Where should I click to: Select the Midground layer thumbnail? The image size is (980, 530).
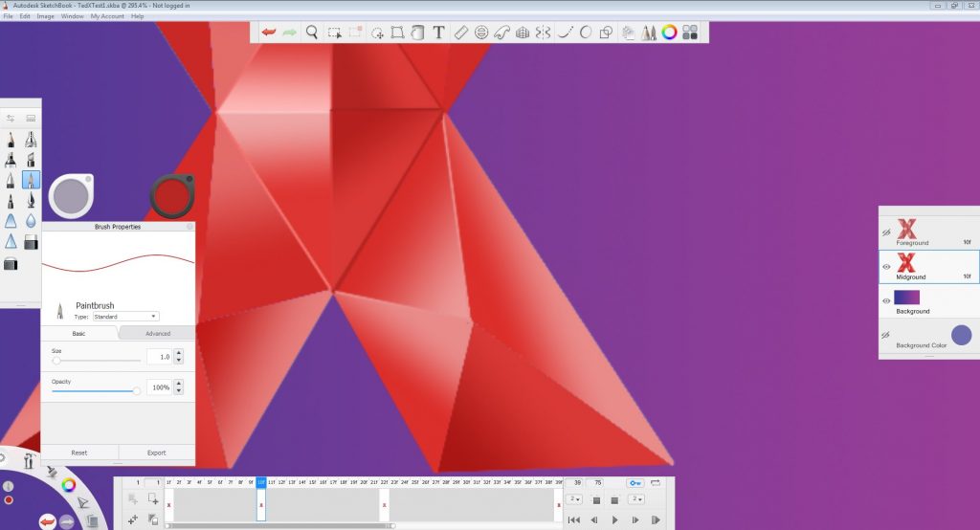click(907, 262)
